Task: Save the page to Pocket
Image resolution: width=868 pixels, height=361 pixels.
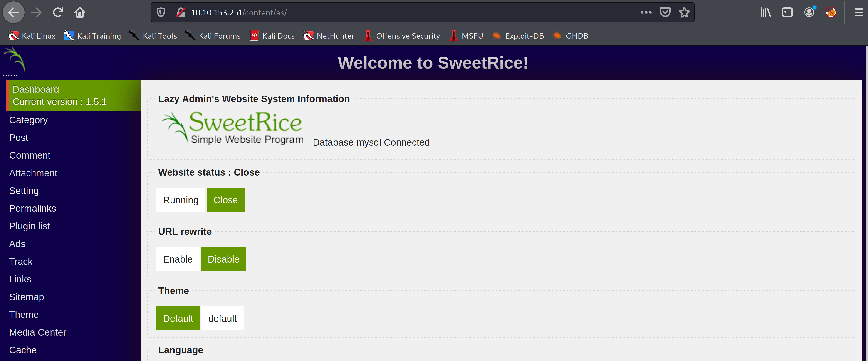Action: tap(665, 12)
